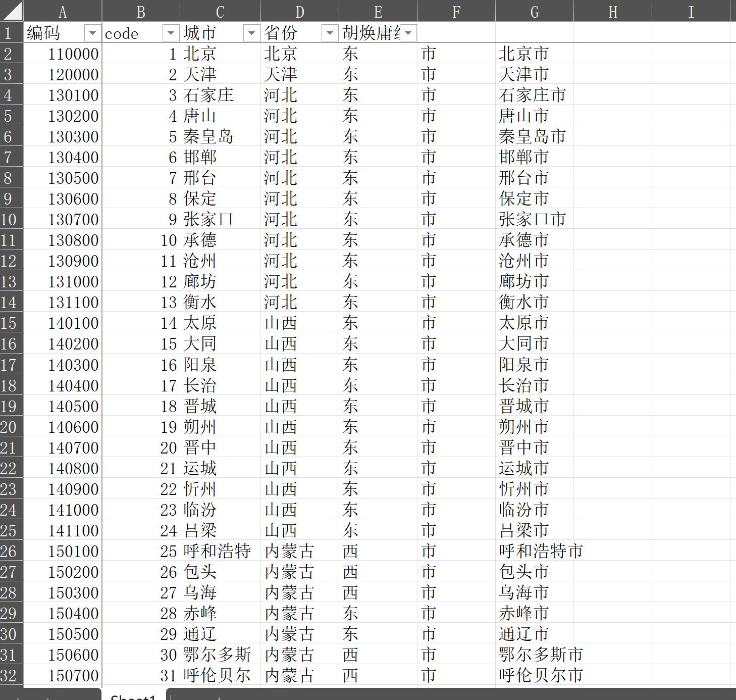Click cell containing 150700
736x700 pixels.
click(63, 675)
